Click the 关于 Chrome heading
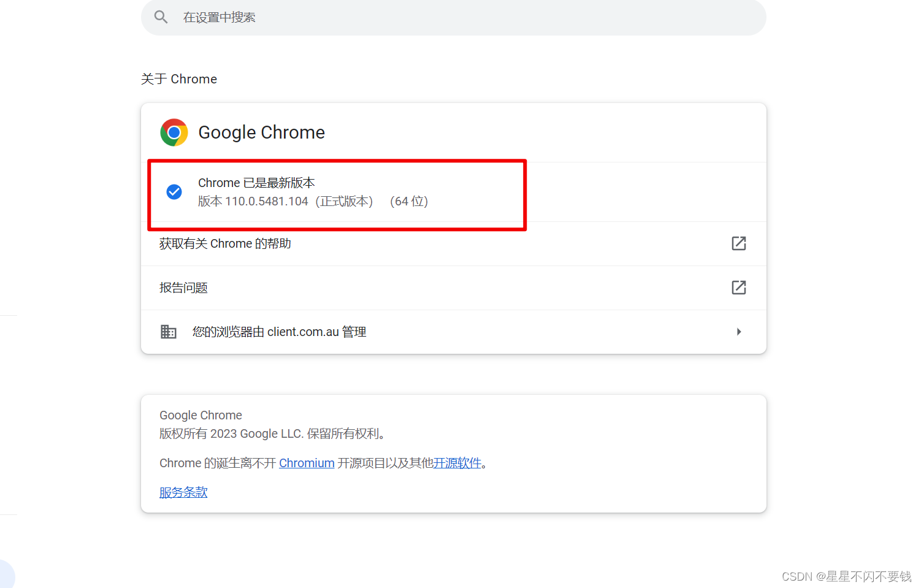921x588 pixels. [x=178, y=78]
